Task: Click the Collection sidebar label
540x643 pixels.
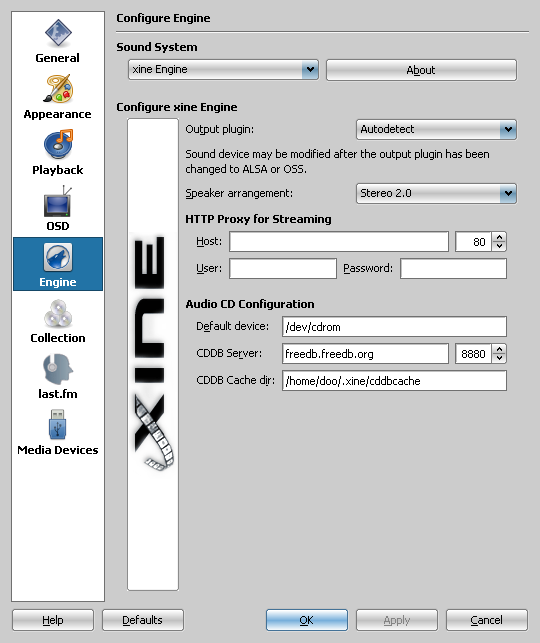Action: 58,338
